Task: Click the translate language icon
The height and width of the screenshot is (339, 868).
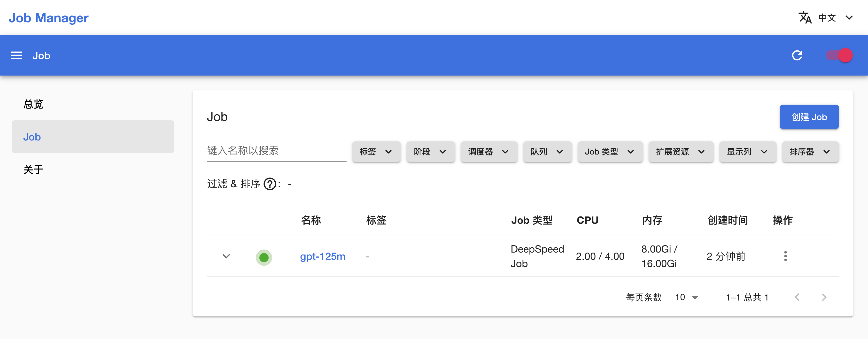Action: click(x=805, y=17)
